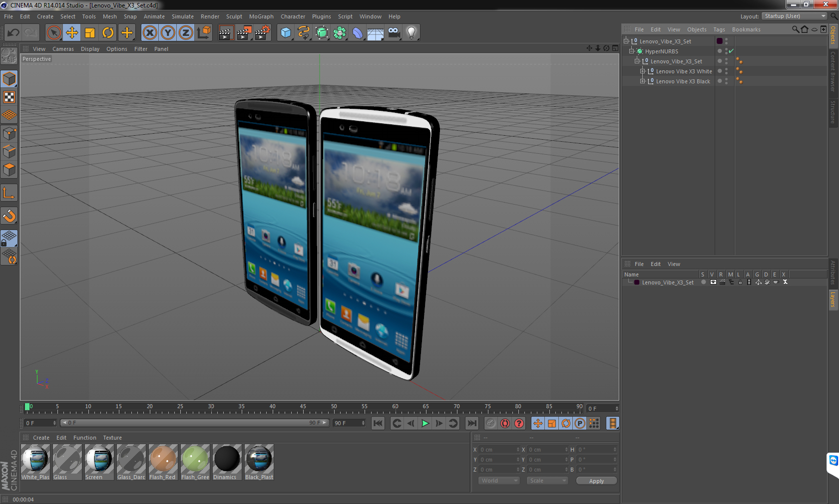Toggle HyperNURBS editor visibility dot
Screen dimensions: 839x504
[726, 49]
